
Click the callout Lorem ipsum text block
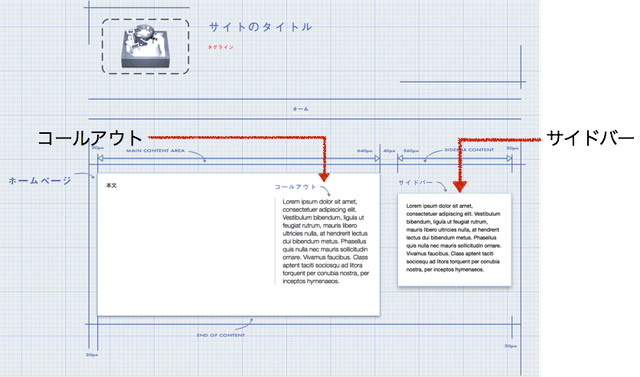326,241
